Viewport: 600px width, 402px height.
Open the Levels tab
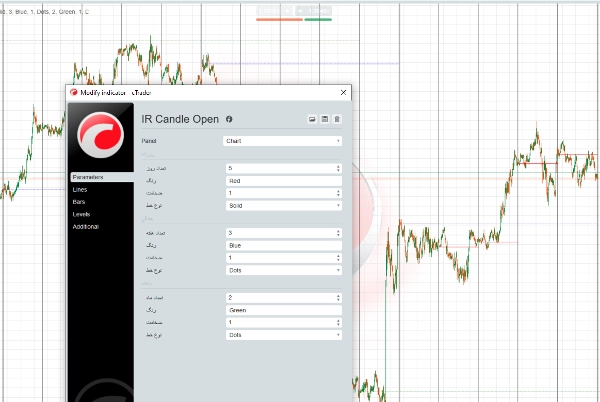(x=82, y=214)
